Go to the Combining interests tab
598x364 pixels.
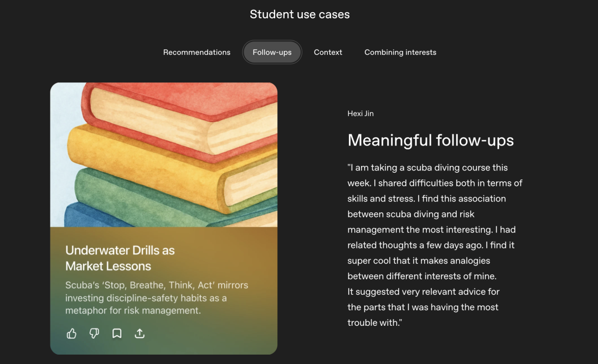click(400, 53)
